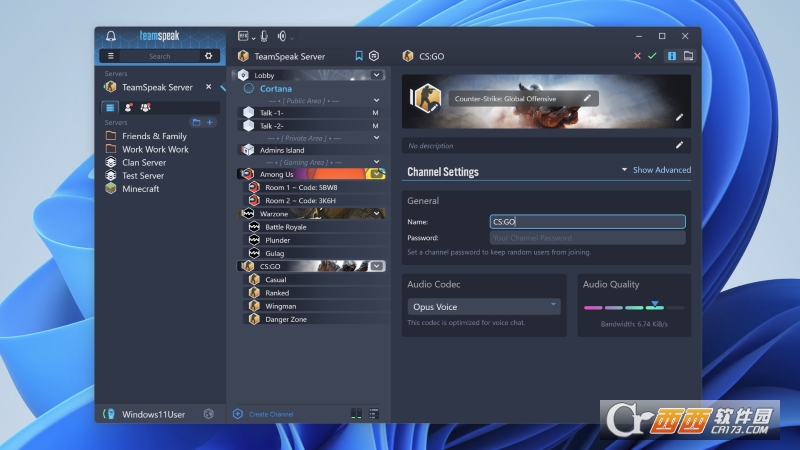Select the user Cortana

coord(276,89)
